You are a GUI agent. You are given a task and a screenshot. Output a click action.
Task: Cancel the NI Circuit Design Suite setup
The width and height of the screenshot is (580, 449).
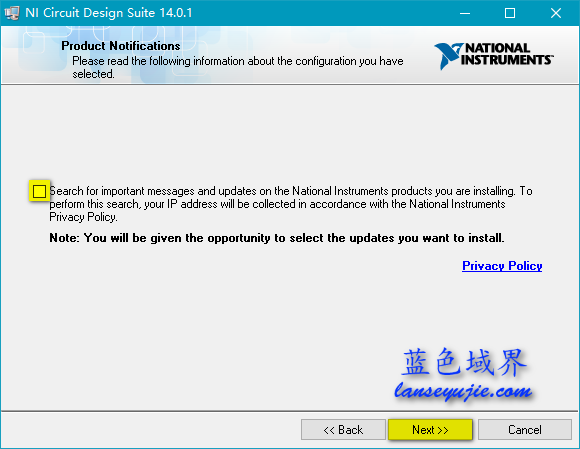525,430
